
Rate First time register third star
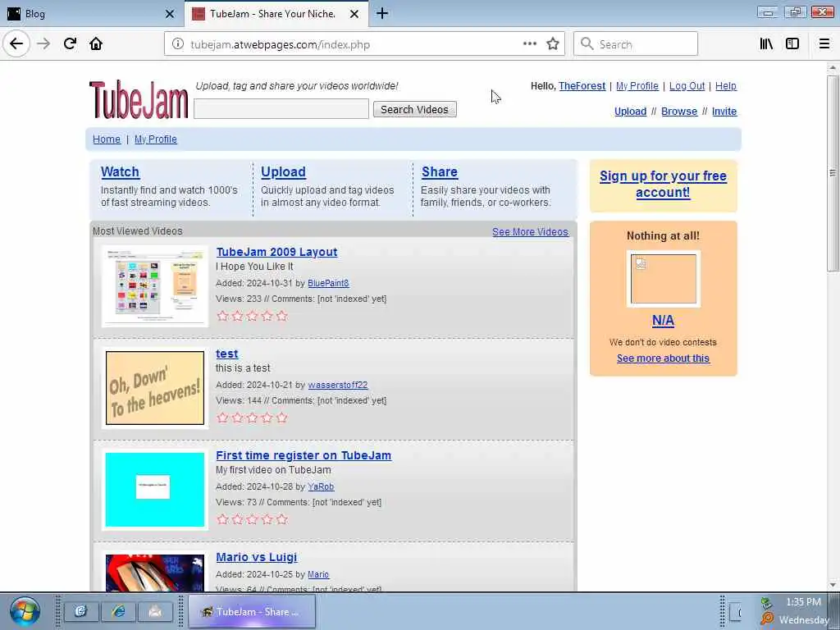point(253,519)
